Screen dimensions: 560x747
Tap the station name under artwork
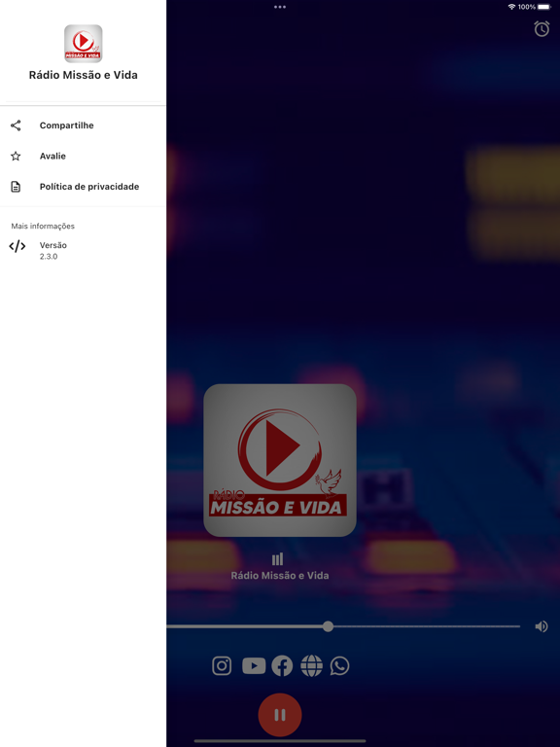(x=280, y=576)
